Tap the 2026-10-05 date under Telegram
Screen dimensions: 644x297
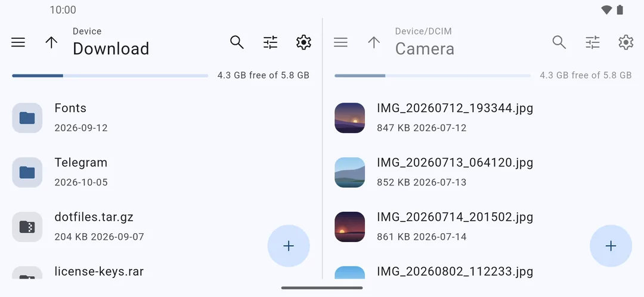click(81, 182)
